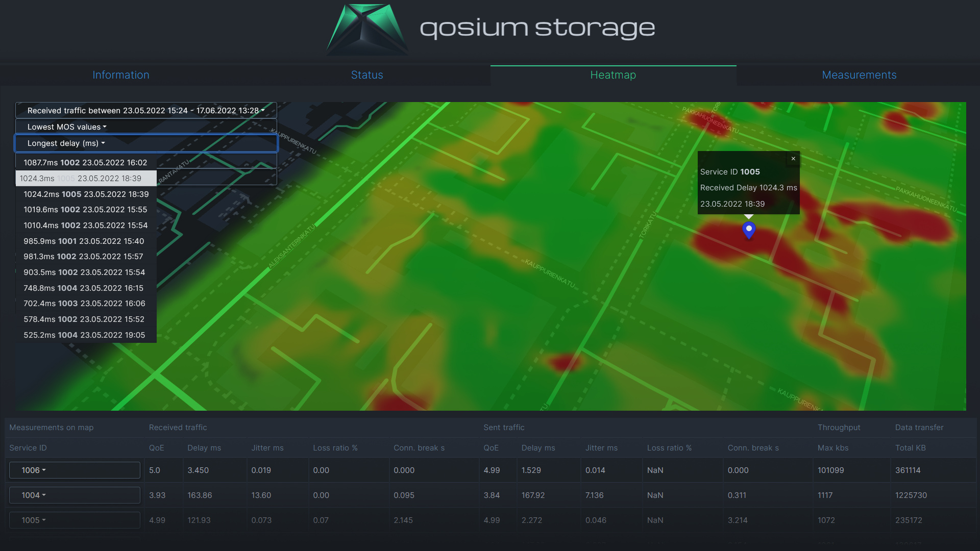Click the Throughput group header

click(x=839, y=428)
